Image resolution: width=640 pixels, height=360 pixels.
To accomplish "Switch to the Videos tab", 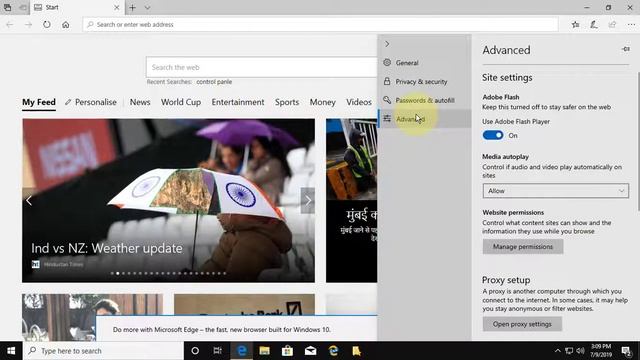I will [359, 102].
